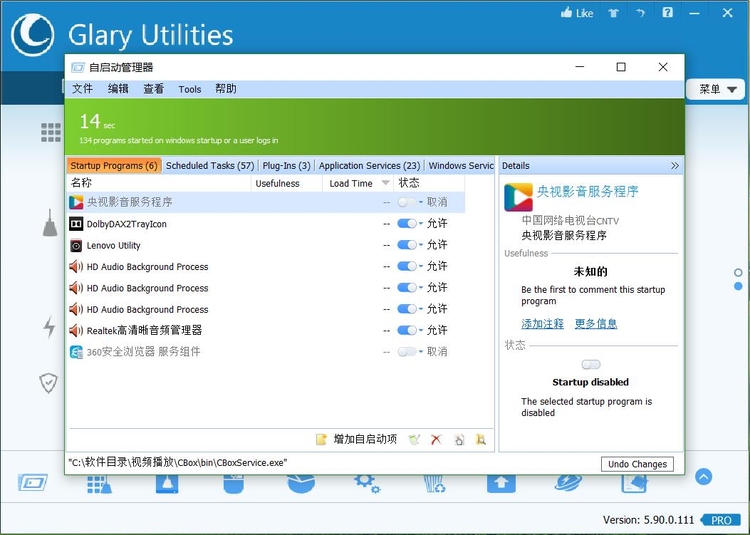Click the edit pencil icon beside 增加自启动项
The width and height of the screenshot is (750, 535).
pyautogui.click(x=415, y=439)
